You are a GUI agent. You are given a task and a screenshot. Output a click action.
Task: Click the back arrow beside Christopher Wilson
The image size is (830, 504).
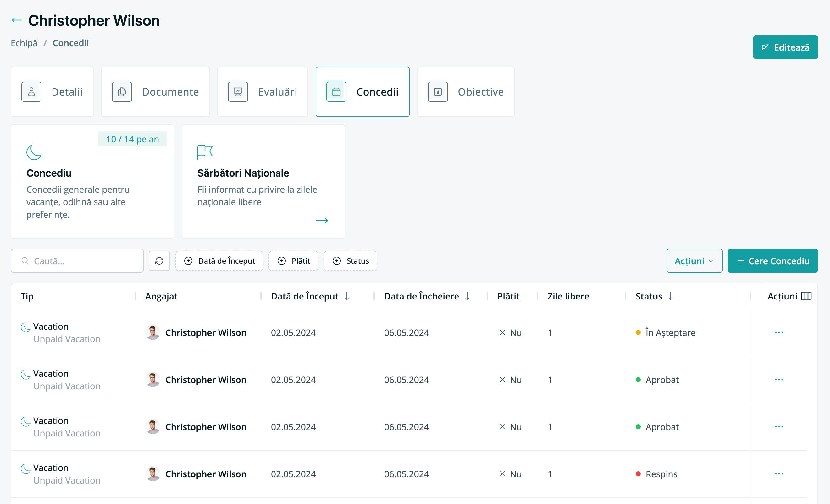pos(17,20)
